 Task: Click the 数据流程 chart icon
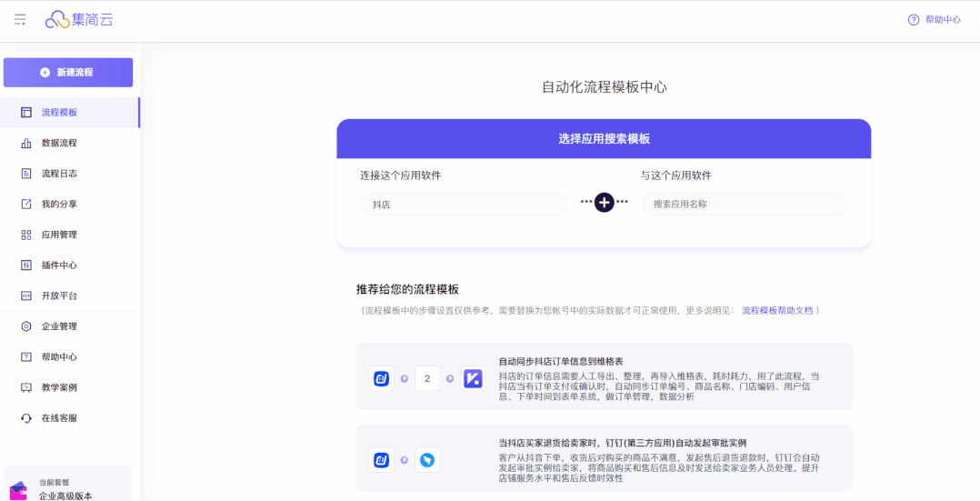26,143
